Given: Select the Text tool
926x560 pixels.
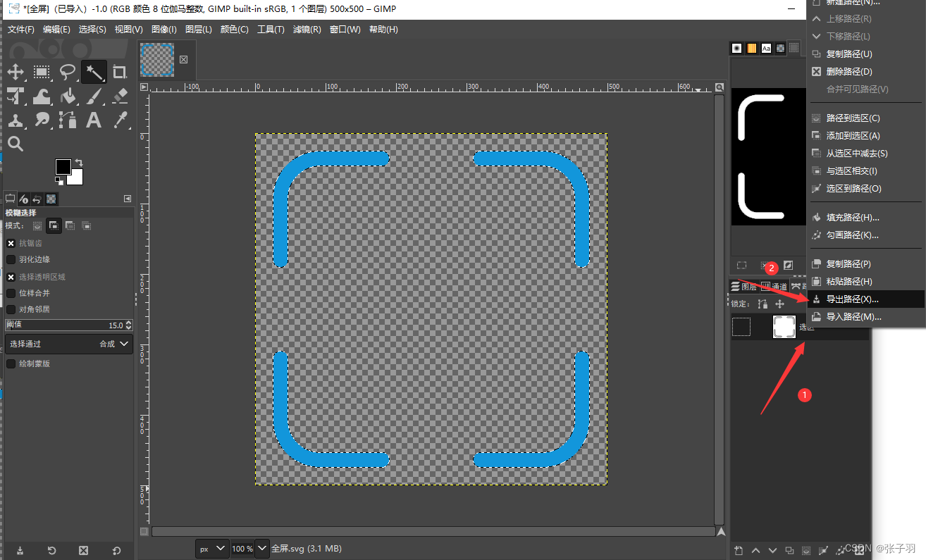Looking at the screenshot, I should coord(94,120).
